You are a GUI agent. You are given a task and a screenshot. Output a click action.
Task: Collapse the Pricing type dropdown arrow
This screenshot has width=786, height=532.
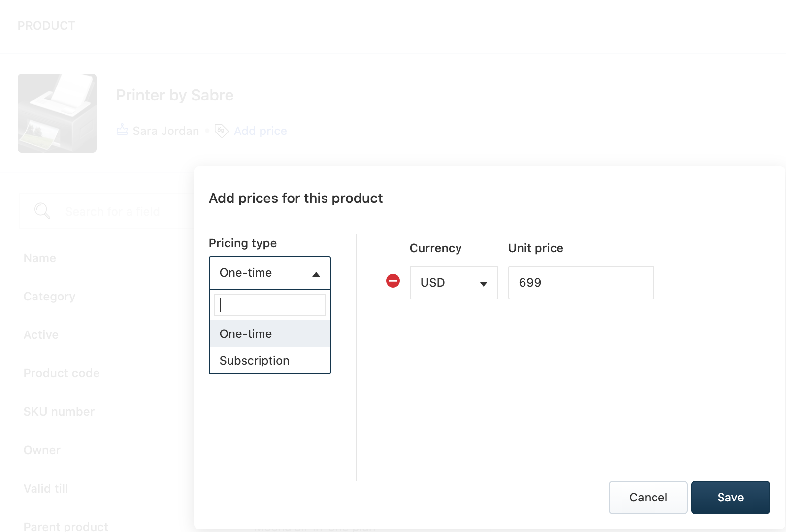316,274
